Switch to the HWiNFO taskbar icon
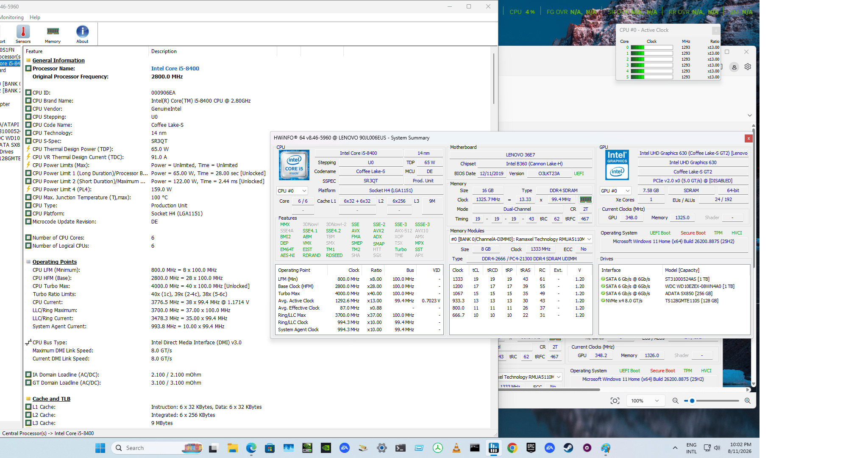 [494, 448]
